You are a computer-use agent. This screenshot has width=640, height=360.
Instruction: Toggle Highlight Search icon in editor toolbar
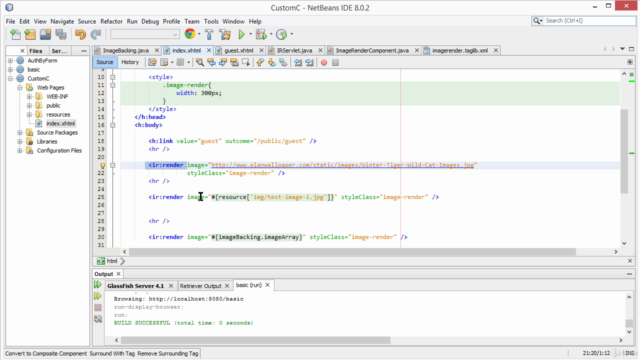(234, 62)
